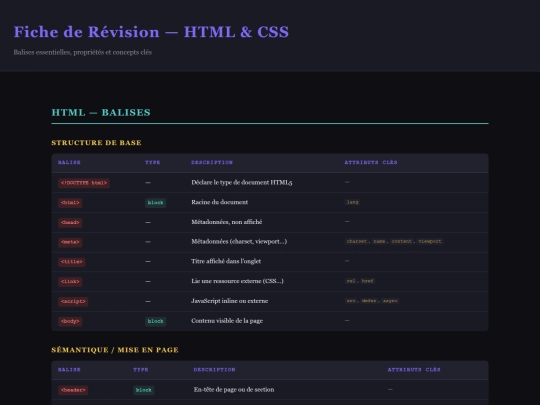Click the SÉMANTIQUE / MISE EN PAGE subheading
The height and width of the screenshot is (405, 540).
pyautogui.click(x=115, y=350)
